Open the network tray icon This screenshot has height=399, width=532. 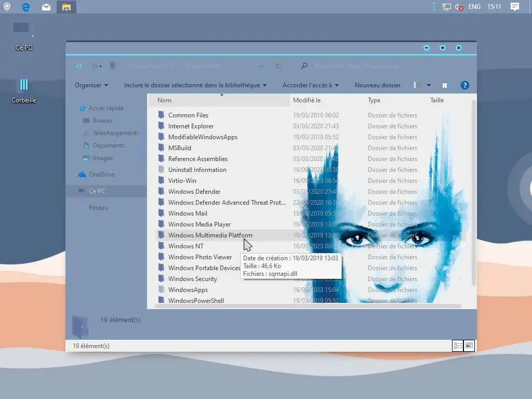tap(446, 7)
